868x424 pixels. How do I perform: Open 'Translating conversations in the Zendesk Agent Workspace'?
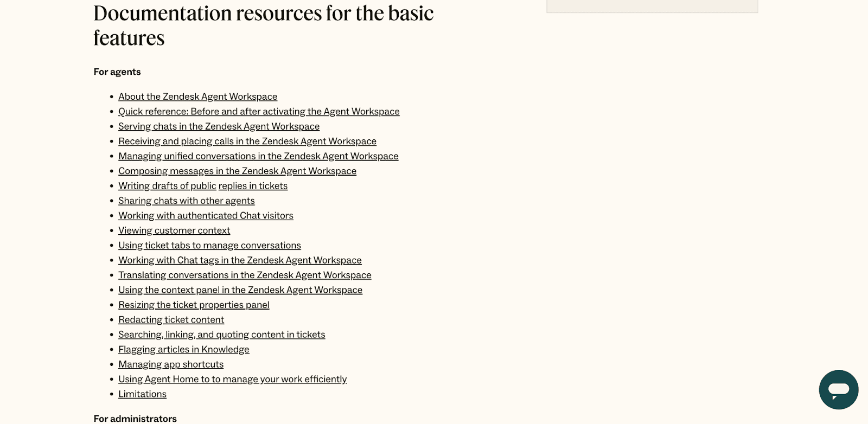(245, 275)
